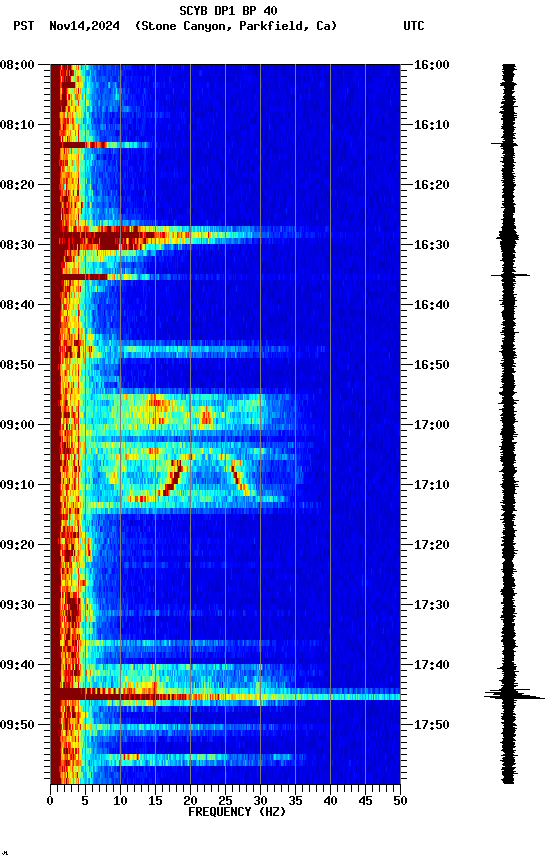Click the left dark-red chirp streak near 09:10
The image size is (552, 864).
[x=172, y=477]
